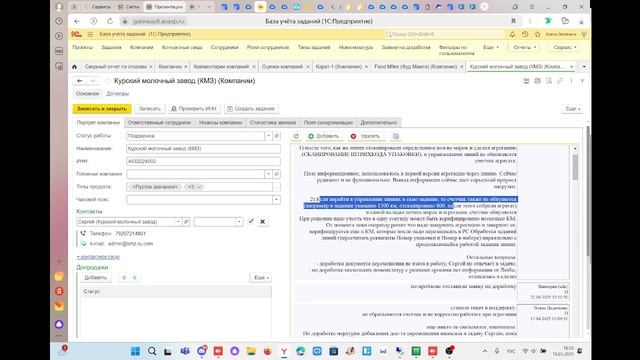
Task: Move row down in Допродажи table
Action: tap(134, 278)
